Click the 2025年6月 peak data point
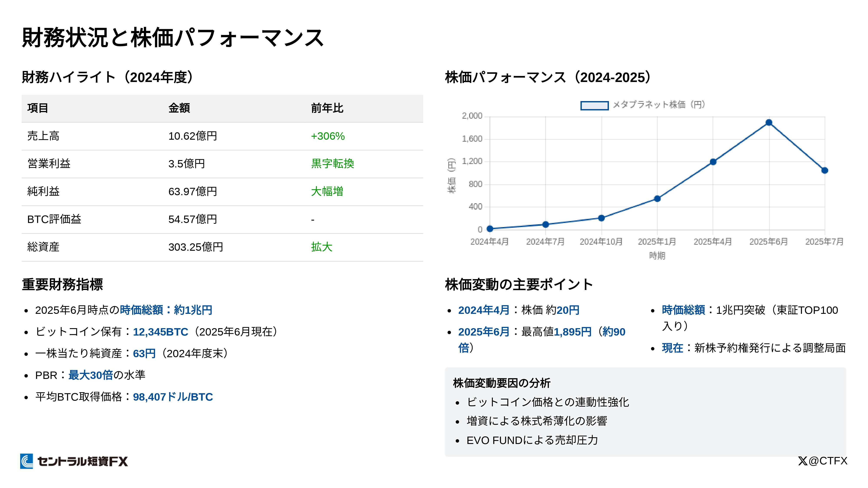The width and height of the screenshot is (868, 488). tap(769, 123)
